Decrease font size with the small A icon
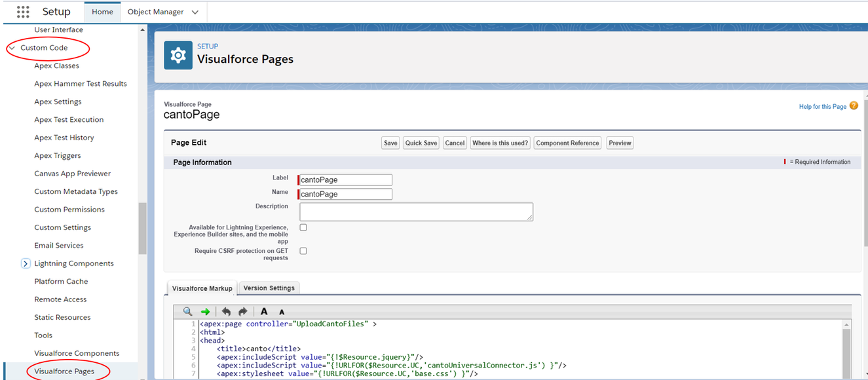This screenshot has height=380, width=868. tap(282, 313)
